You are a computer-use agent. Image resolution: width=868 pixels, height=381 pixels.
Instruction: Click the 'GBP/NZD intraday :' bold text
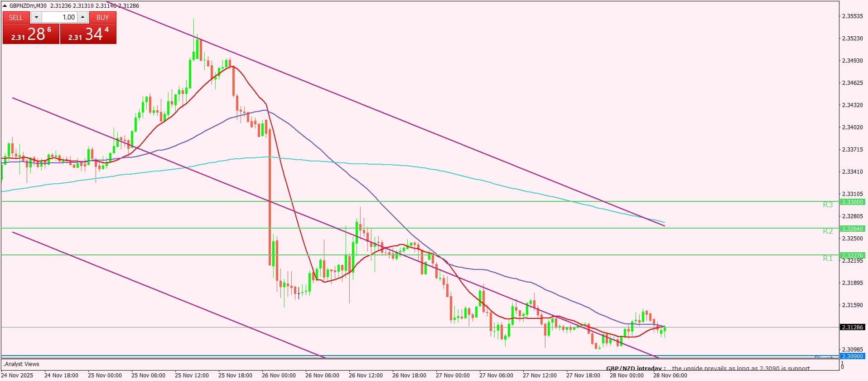[636, 369]
